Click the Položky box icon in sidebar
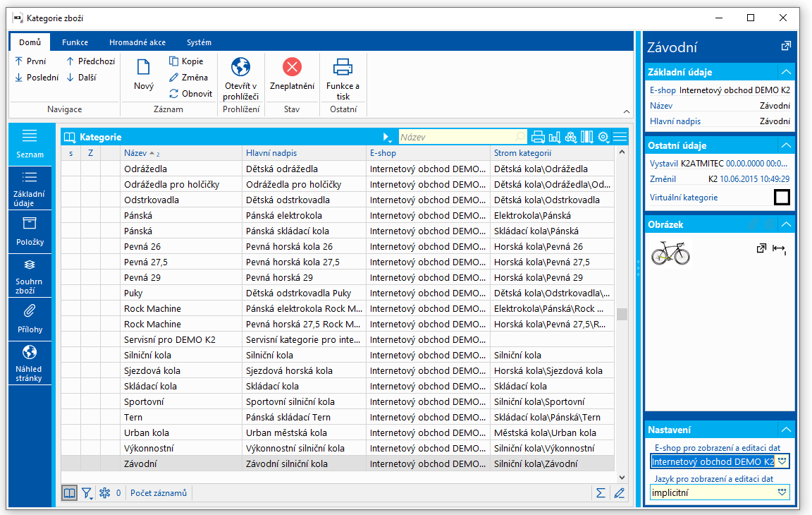 (30, 231)
